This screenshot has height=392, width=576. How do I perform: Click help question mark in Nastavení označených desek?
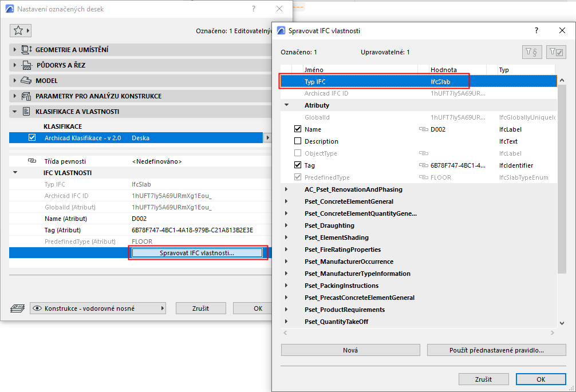tap(254, 9)
